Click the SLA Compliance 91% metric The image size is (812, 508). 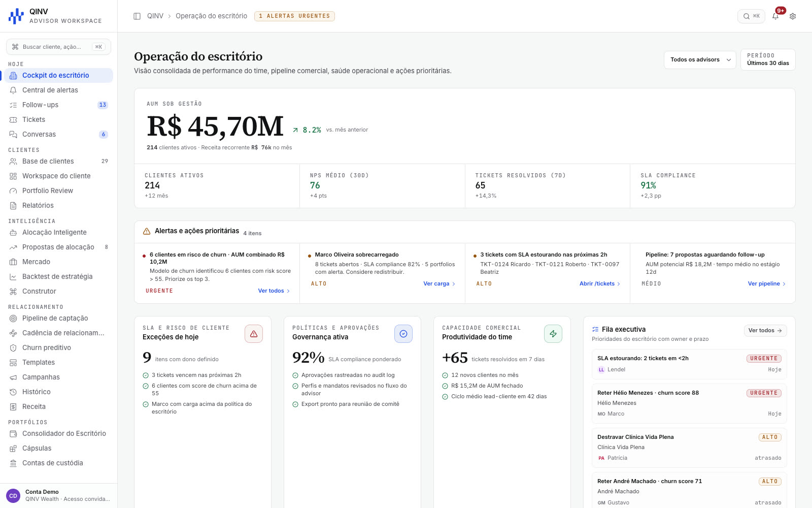click(713, 186)
